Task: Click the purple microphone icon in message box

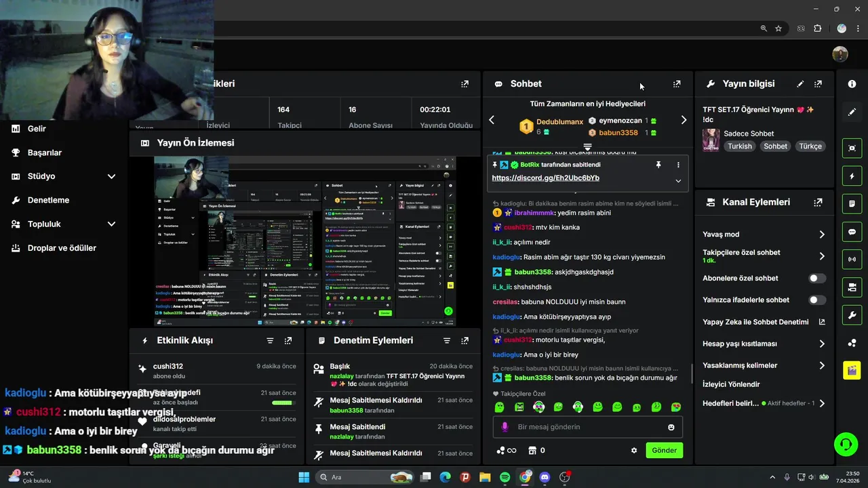Action: coord(504,427)
